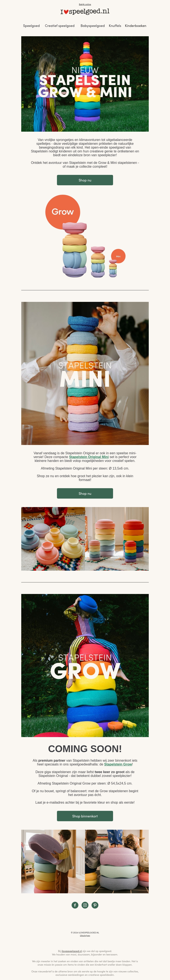170x980 pixels.
Task: Click Shop nu under the intro paragraph
Action: [x=85, y=180]
